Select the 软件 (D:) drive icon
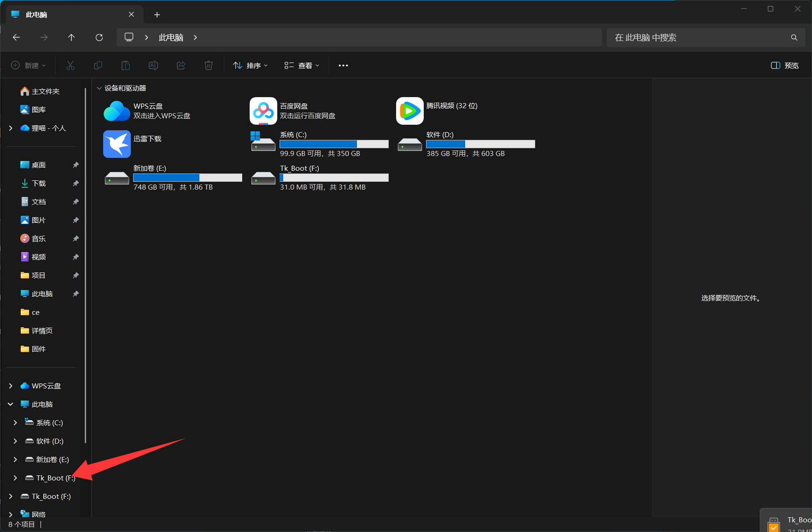Viewport: 812px width, 532px height. 410,145
